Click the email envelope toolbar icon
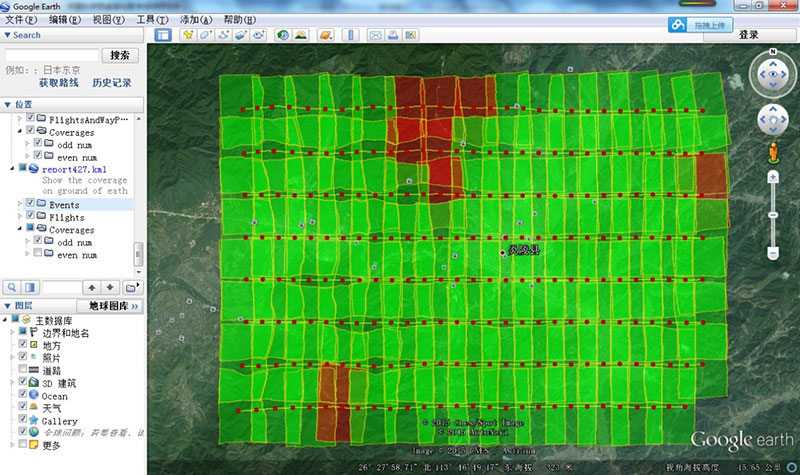The image size is (800, 475). coord(376,35)
